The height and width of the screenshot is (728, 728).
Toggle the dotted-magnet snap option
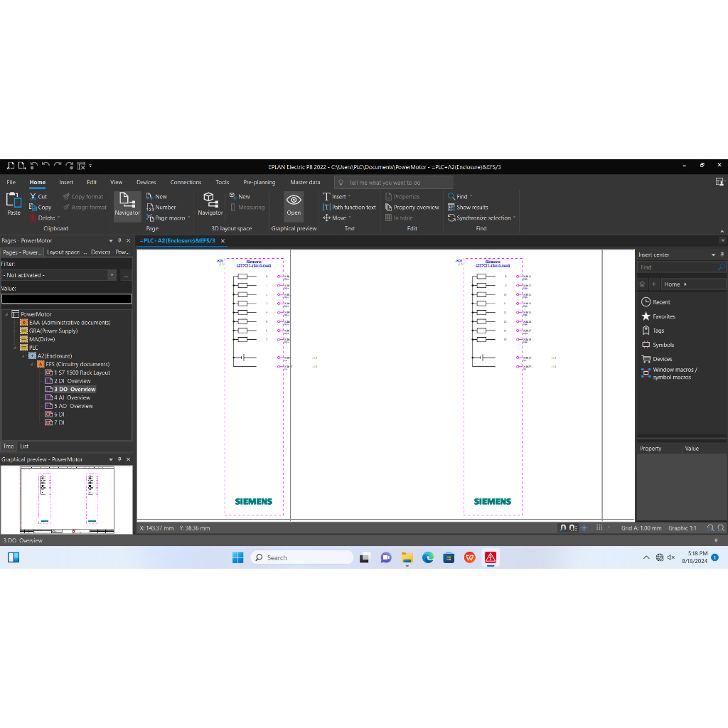[572, 528]
